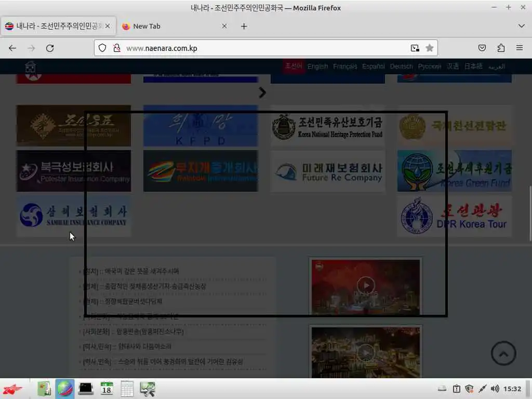Screen dimensions: 532x399
Task: Open the 국제친선전람관 banner
Action: (x=455, y=126)
